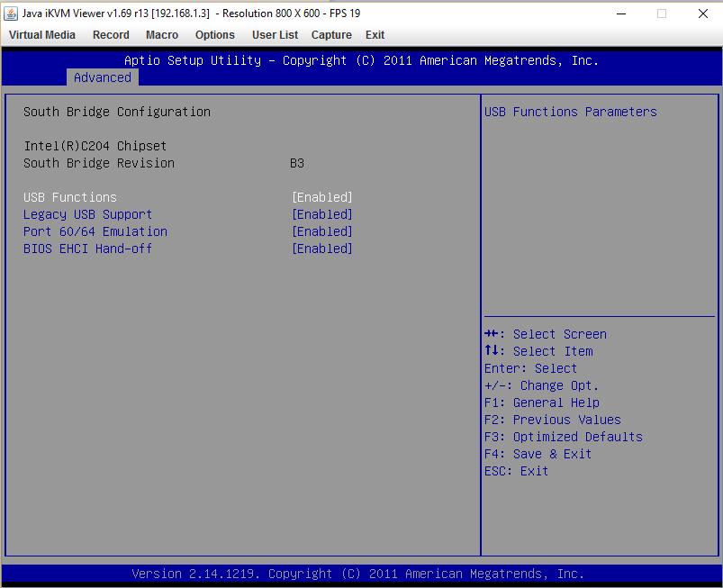Click the Java icon in title bar
Screen dimensions: 723x588
pos(11,14)
